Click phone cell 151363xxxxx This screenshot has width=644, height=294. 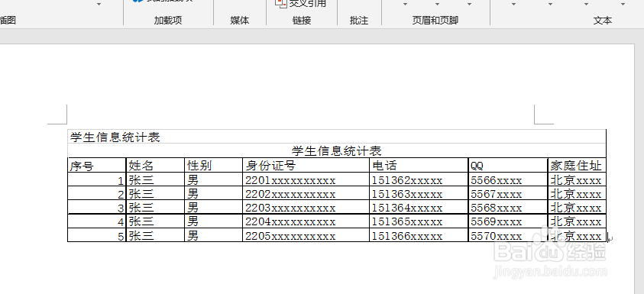pyautogui.click(x=419, y=193)
